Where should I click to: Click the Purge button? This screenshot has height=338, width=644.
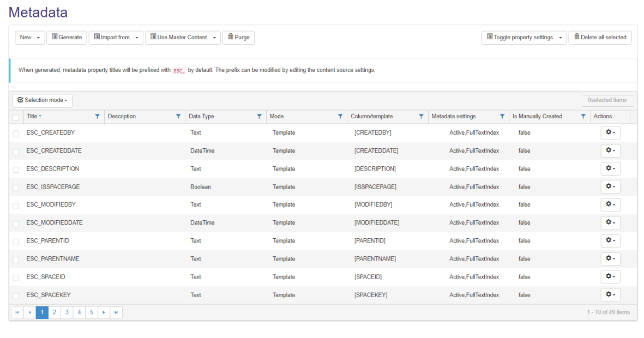pos(238,38)
